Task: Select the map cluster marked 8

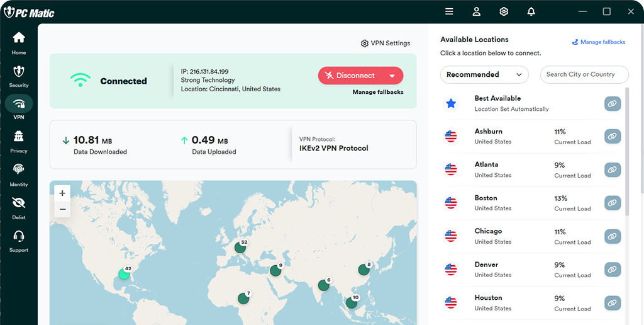Action: tap(364, 270)
